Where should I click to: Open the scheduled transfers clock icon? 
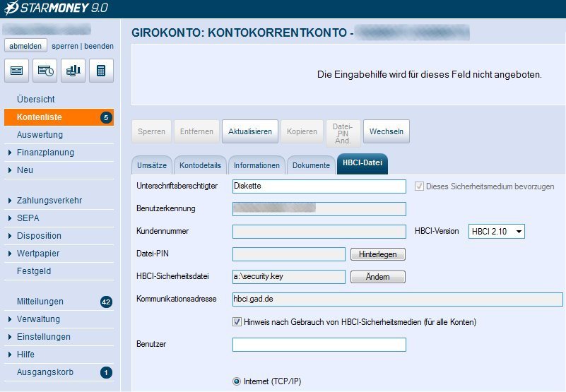coord(45,71)
